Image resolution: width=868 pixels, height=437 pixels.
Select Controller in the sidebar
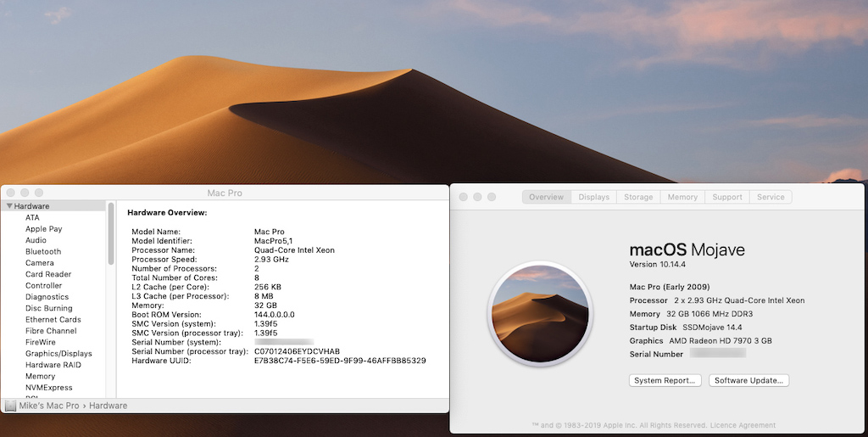(44, 285)
